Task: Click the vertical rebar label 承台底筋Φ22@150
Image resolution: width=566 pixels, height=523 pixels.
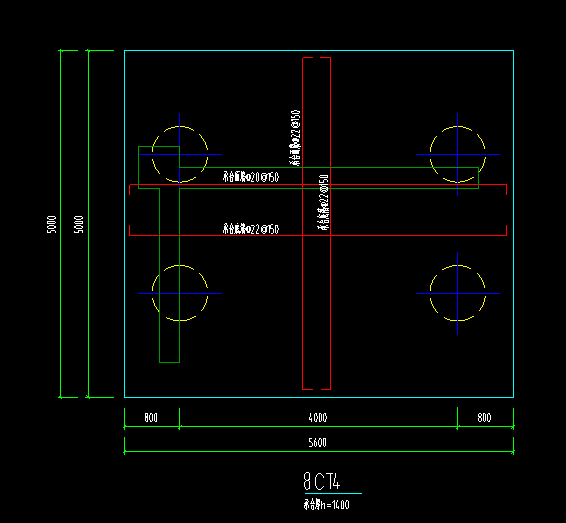Action: click(x=323, y=202)
